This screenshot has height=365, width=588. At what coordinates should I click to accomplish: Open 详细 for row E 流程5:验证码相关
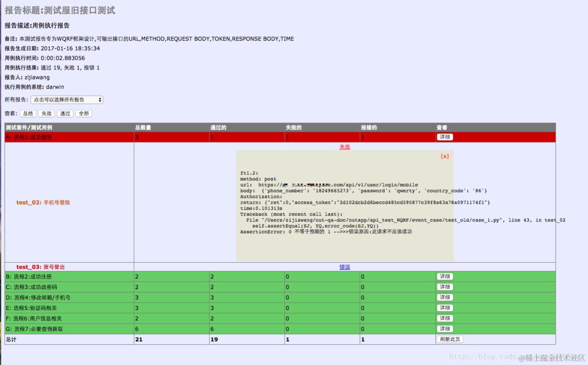coord(445,308)
